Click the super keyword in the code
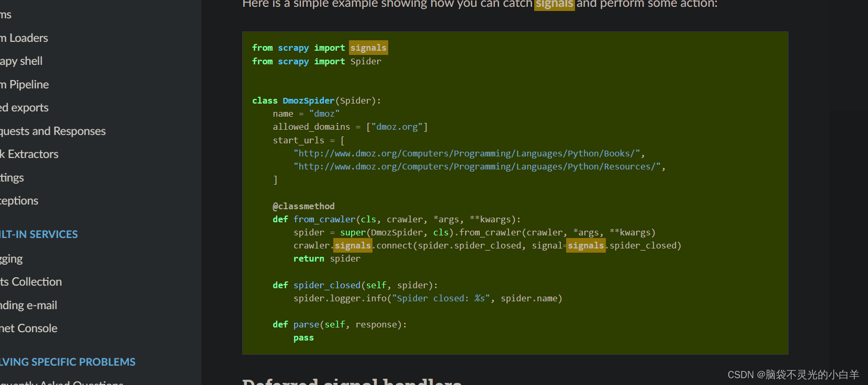This screenshot has height=385, width=868. tap(353, 232)
